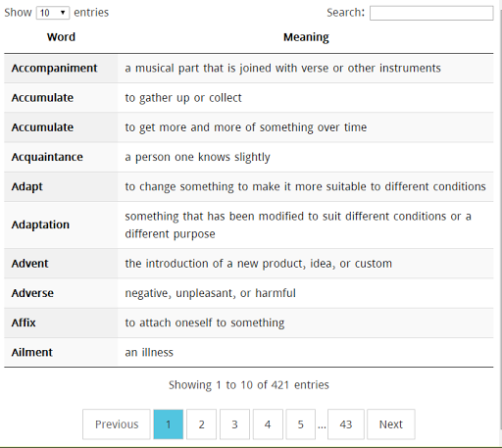Click the Adaptation word cell
The height and width of the screenshot is (448, 502).
[61, 224]
